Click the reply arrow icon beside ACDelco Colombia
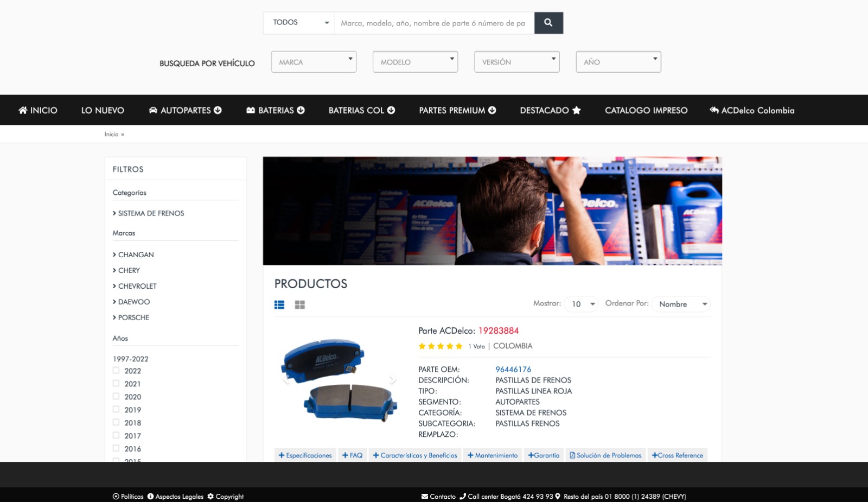This screenshot has height=502, width=868. [x=714, y=110]
